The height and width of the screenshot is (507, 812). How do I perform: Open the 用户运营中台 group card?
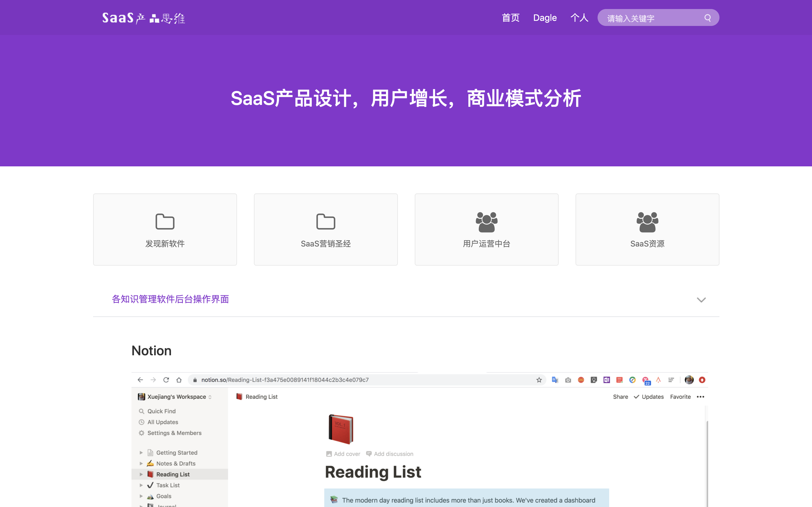coord(486,229)
